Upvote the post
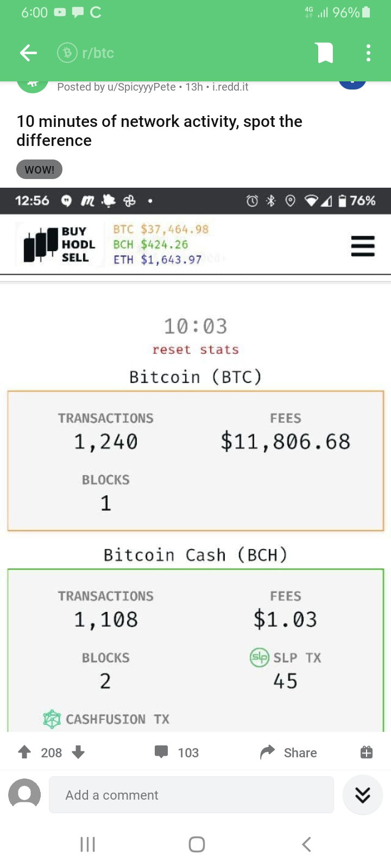The height and width of the screenshot is (868, 391). point(24,752)
